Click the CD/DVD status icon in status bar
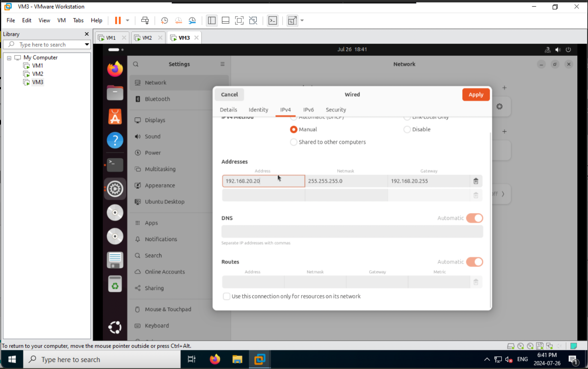Screen dimensions: 588x369 pyautogui.click(x=520, y=346)
